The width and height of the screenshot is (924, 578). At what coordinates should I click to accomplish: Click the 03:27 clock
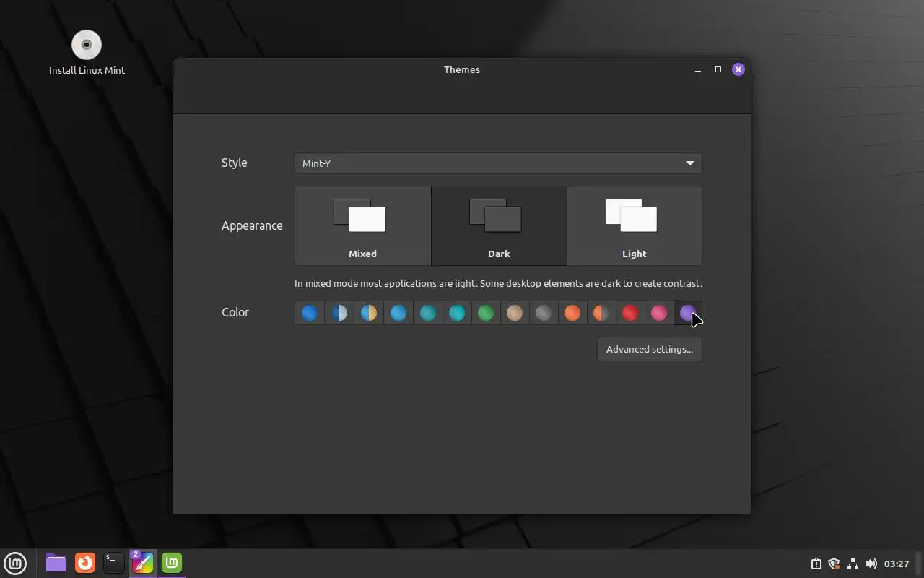pyautogui.click(x=897, y=564)
